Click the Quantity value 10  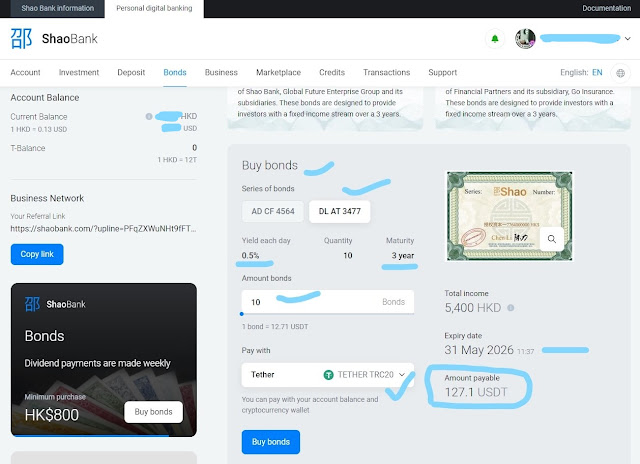tap(348, 255)
